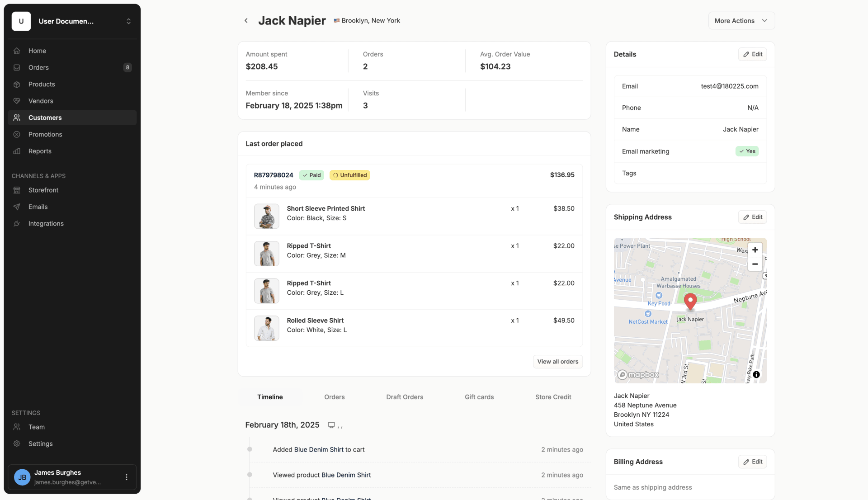Switch to the Gift cards tab

point(479,397)
